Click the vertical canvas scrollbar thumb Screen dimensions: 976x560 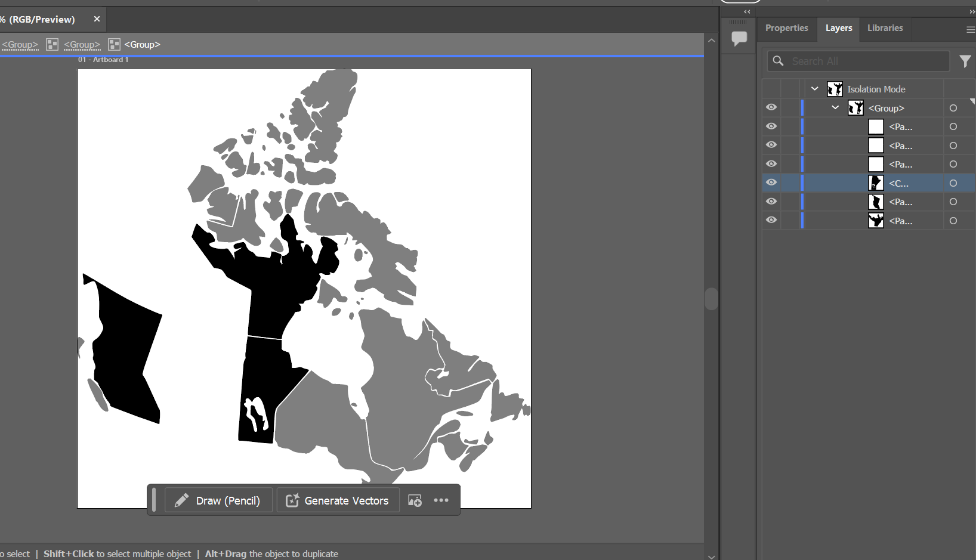pos(711,299)
